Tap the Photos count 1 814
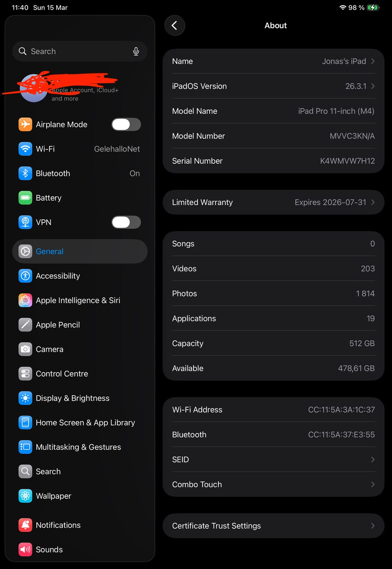Viewport: 392px width, 569px height. coord(365,294)
